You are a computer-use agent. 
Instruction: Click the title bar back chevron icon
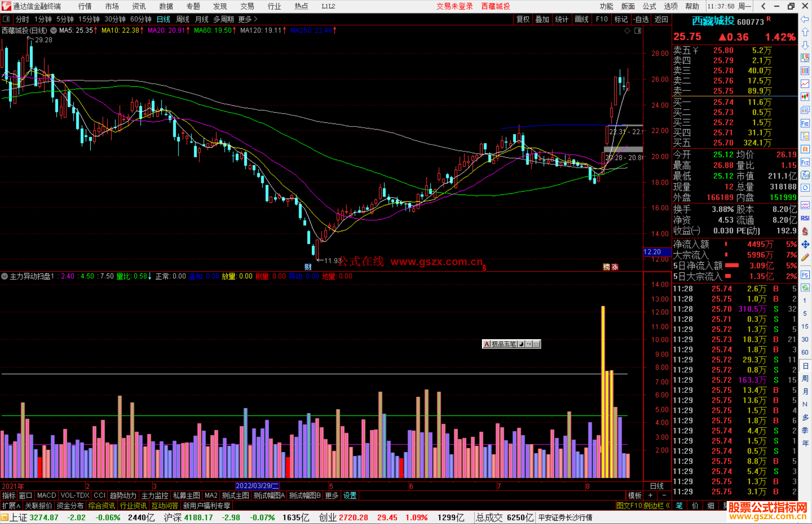tap(763, 6)
